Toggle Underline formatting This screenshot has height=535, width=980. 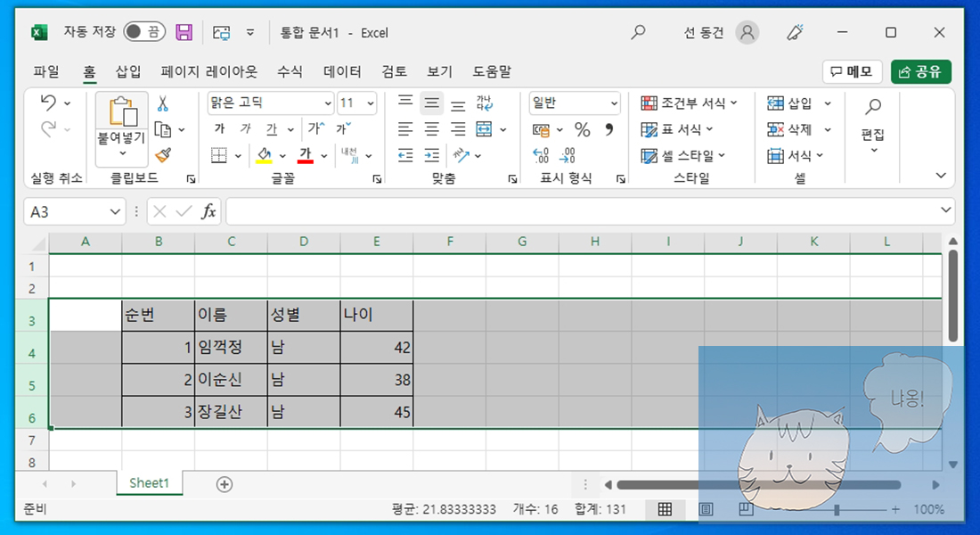pos(271,129)
